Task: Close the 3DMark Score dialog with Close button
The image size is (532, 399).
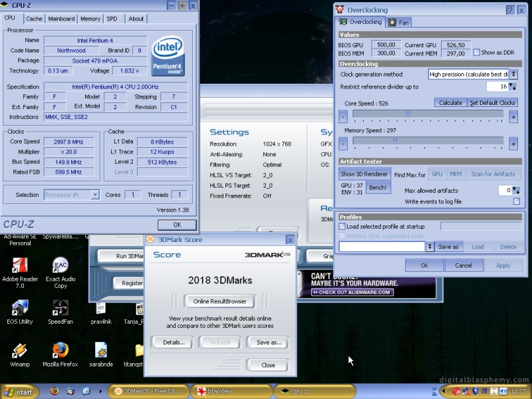Action: (268, 365)
